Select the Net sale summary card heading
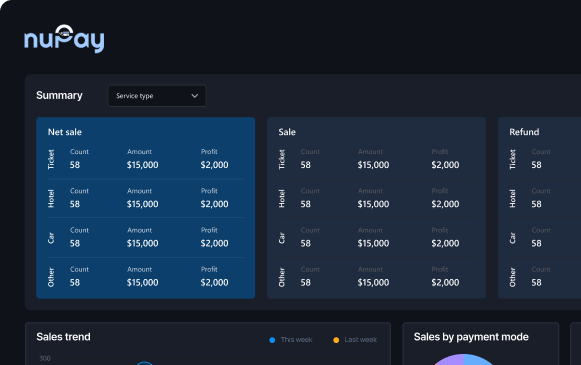 pos(64,132)
